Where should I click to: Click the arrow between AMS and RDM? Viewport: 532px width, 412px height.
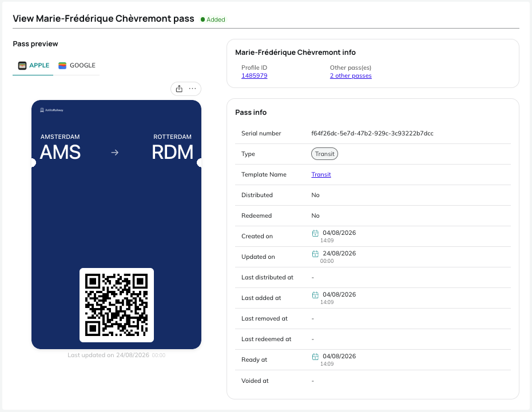[x=114, y=153]
